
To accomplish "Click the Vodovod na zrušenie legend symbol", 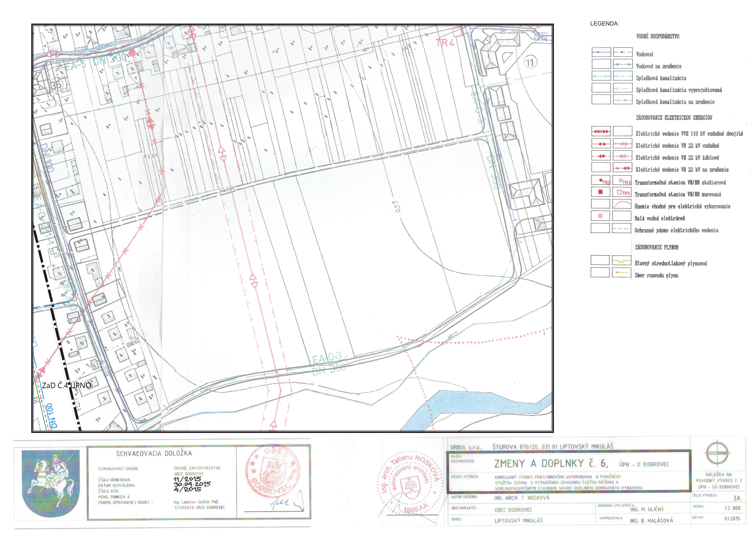I will coord(623,65).
